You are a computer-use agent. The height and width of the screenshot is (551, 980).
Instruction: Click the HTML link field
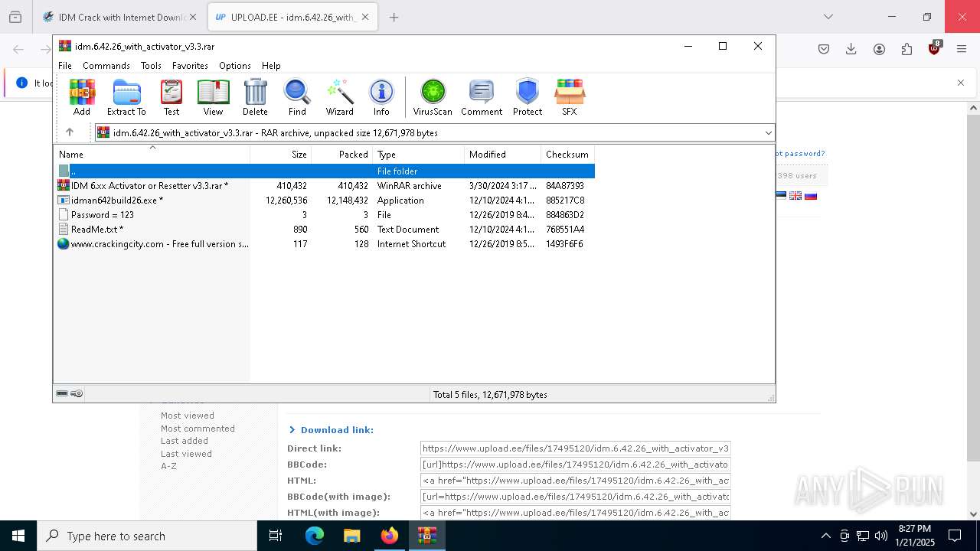pyautogui.click(x=575, y=481)
